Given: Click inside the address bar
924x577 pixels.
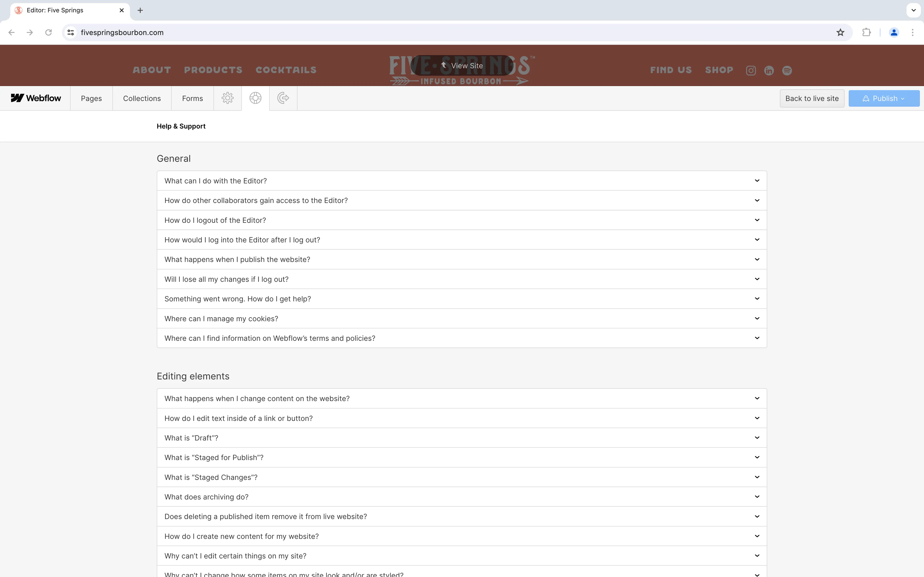Looking at the screenshot, I should click(x=267, y=32).
